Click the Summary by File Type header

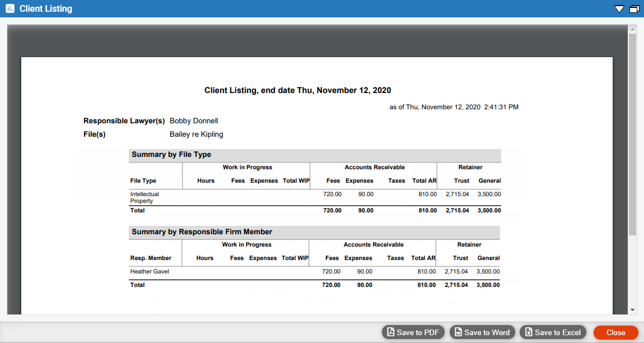coord(171,155)
